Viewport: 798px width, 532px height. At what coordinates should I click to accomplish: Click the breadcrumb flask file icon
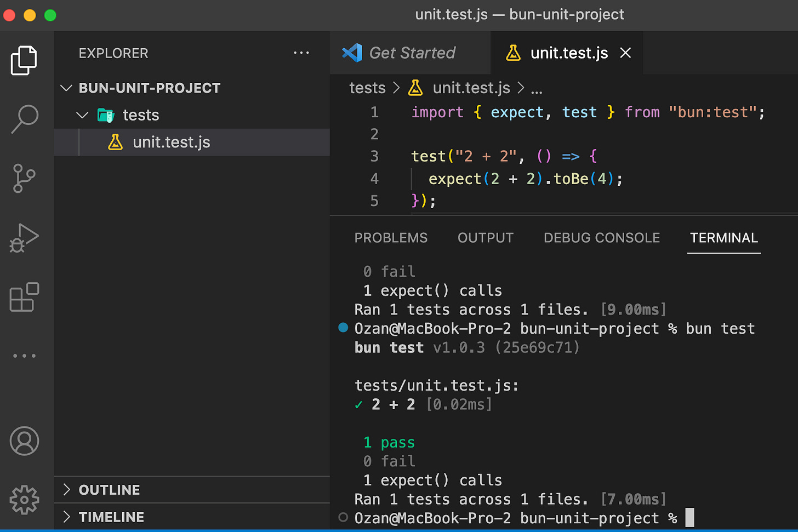click(x=415, y=88)
